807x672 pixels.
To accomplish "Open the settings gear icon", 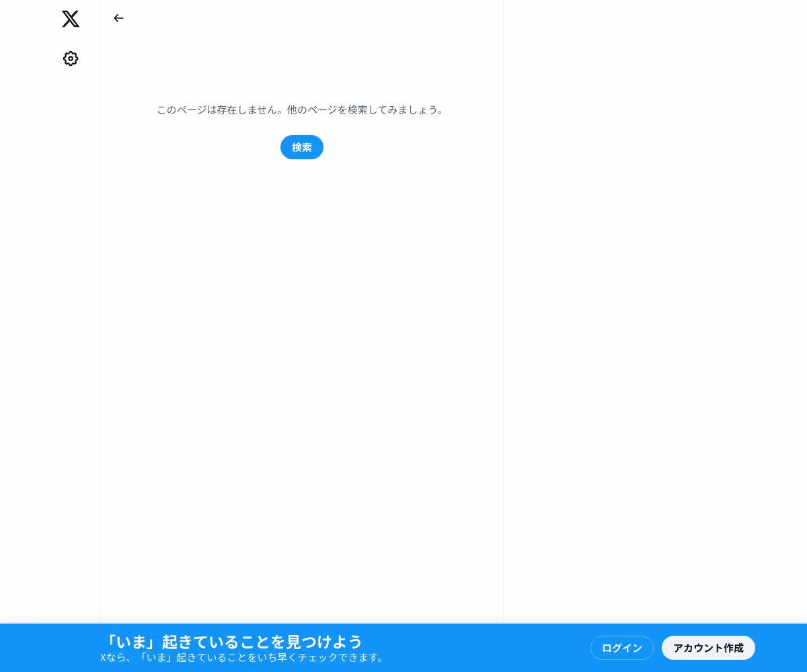I will pos(71,58).
